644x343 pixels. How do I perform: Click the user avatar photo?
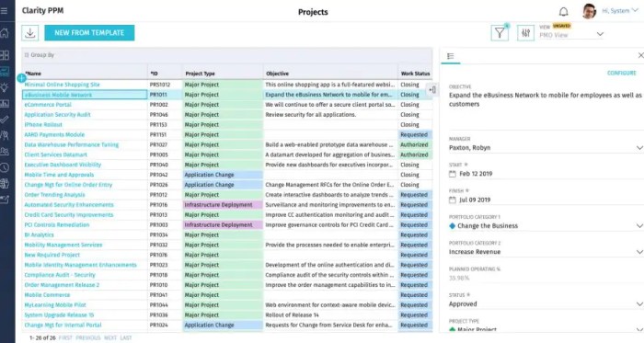589,11
